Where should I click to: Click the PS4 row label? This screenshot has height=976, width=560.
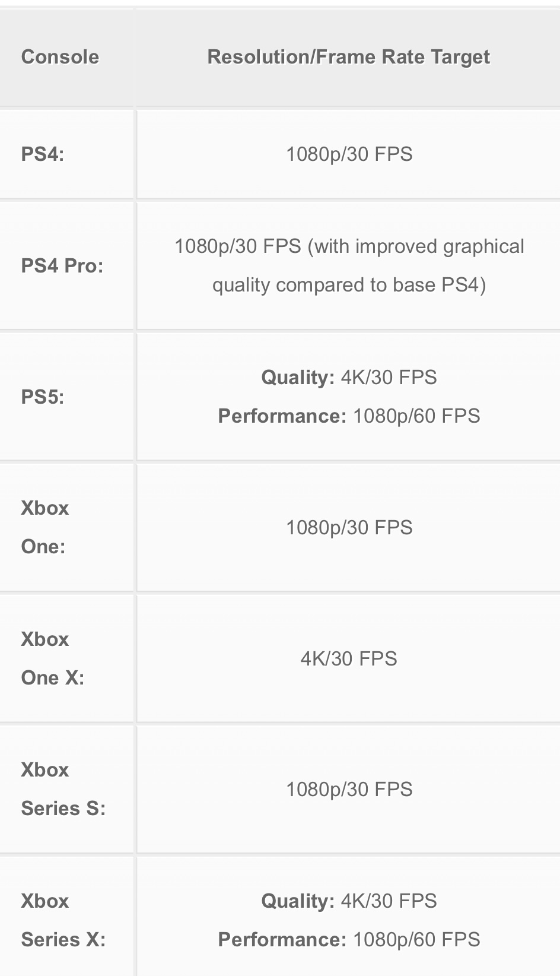43,154
